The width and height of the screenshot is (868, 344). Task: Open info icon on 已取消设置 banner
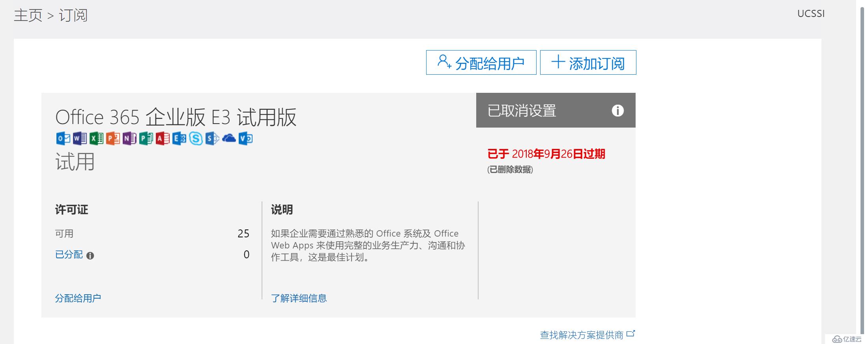[x=617, y=111]
